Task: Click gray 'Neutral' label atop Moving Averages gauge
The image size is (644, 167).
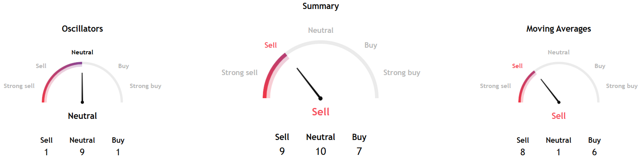Action: [559, 52]
